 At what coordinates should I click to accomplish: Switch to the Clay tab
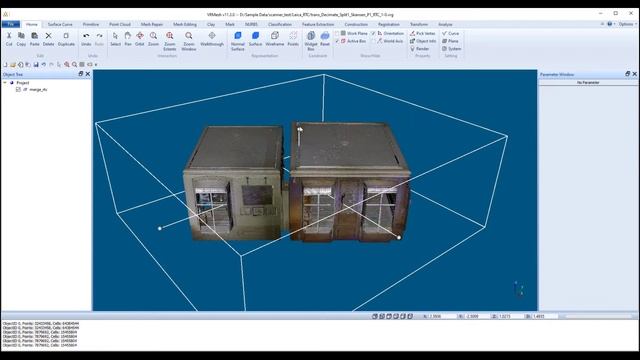211,24
